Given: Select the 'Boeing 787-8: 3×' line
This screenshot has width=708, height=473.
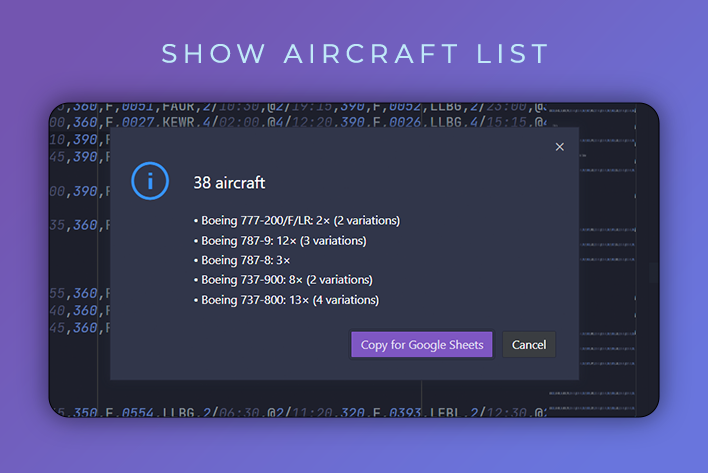Looking at the screenshot, I should click(242, 260).
